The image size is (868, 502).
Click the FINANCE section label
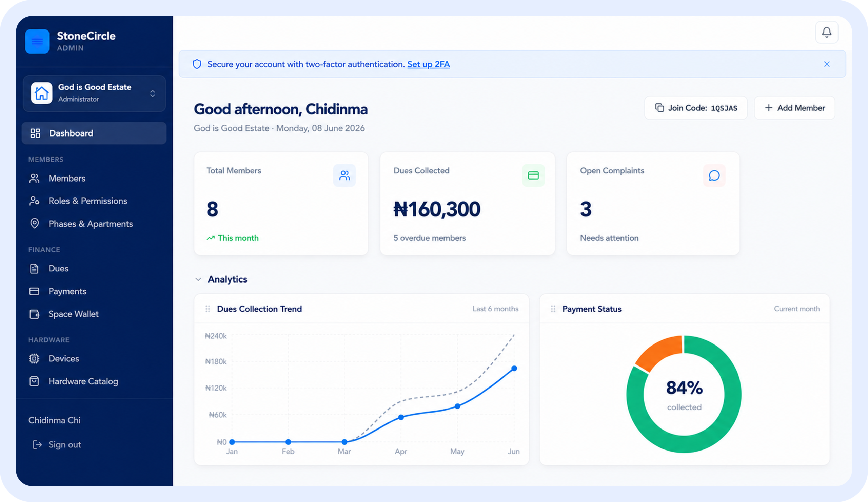click(44, 250)
